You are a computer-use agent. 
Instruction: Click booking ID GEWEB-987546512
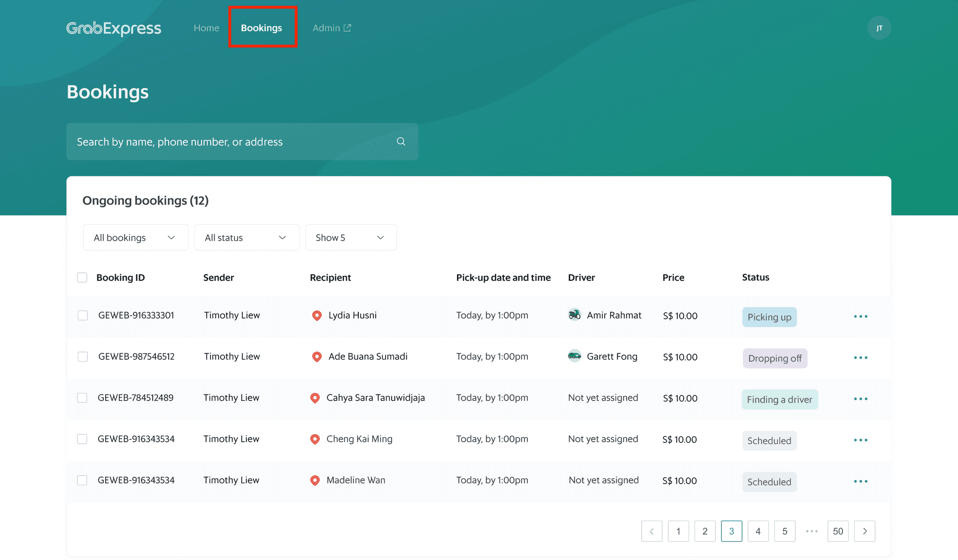click(x=136, y=357)
